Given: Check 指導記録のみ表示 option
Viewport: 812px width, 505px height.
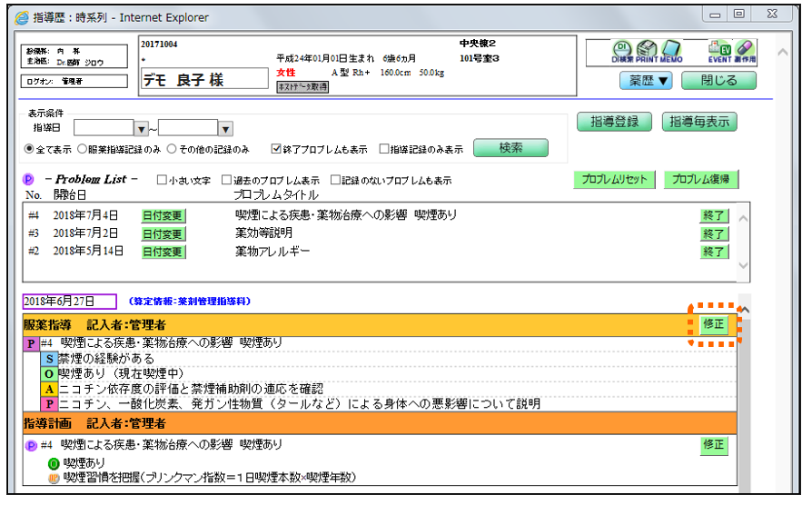Looking at the screenshot, I should (384, 149).
